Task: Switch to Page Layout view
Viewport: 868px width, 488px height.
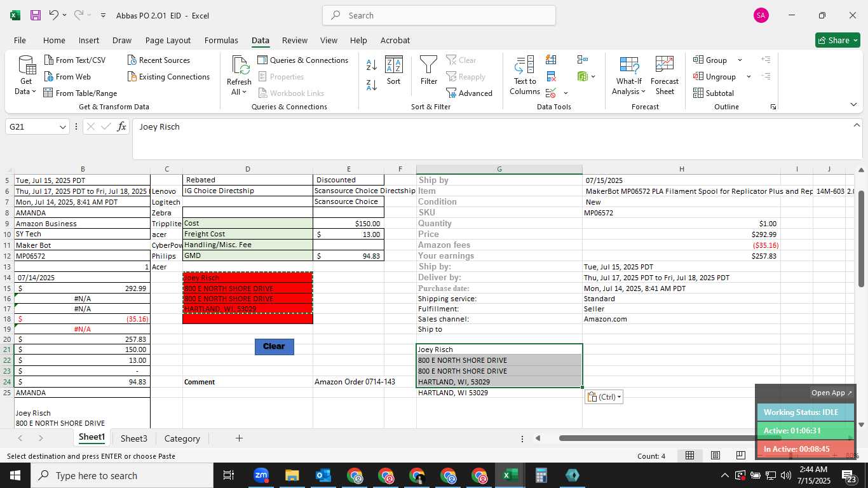Action: [715, 456]
